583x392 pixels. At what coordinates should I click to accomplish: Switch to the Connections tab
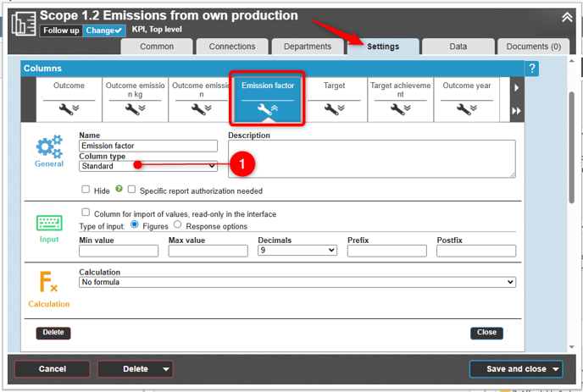pos(231,47)
